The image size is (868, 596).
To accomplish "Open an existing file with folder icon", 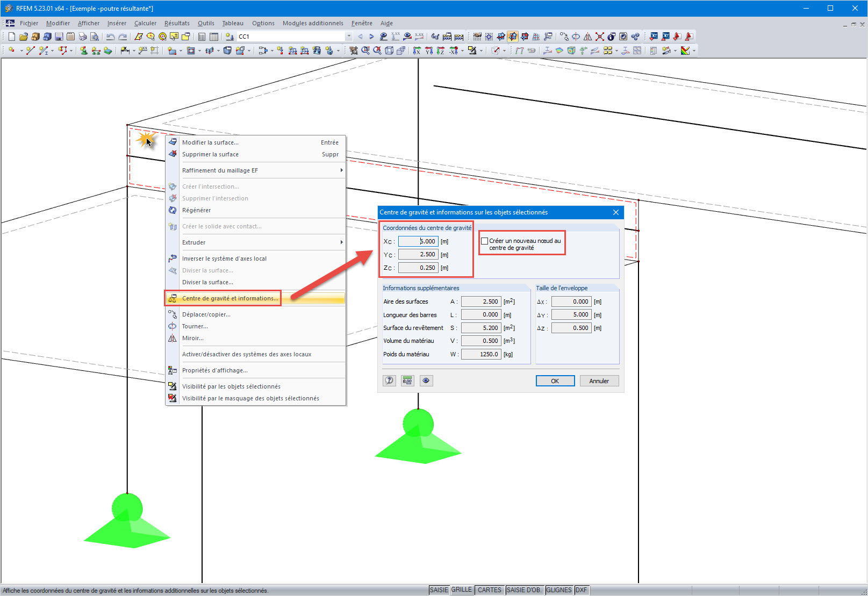I will (x=23, y=37).
